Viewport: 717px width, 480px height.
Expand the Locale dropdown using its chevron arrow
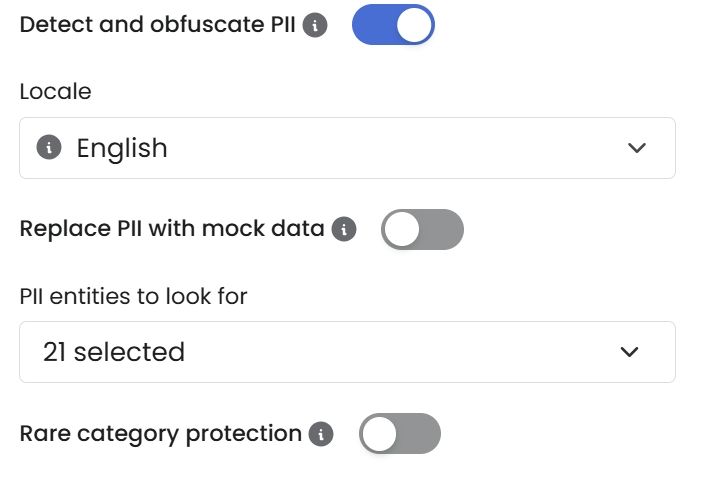coord(636,148)
